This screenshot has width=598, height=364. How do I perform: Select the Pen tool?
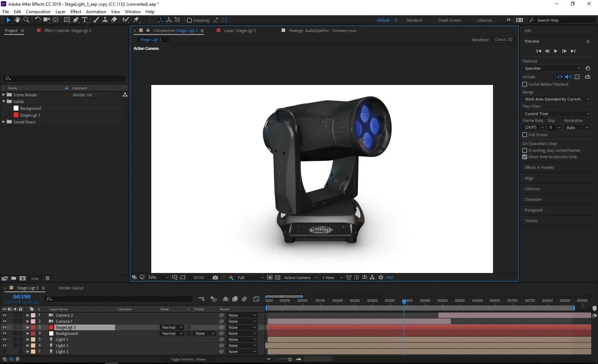click(76, 20)
